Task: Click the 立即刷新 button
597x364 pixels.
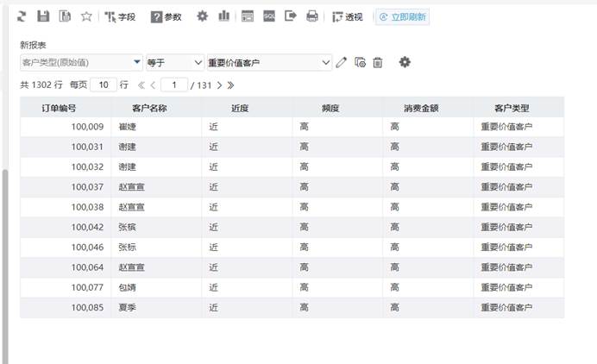Action: (403, 16)
